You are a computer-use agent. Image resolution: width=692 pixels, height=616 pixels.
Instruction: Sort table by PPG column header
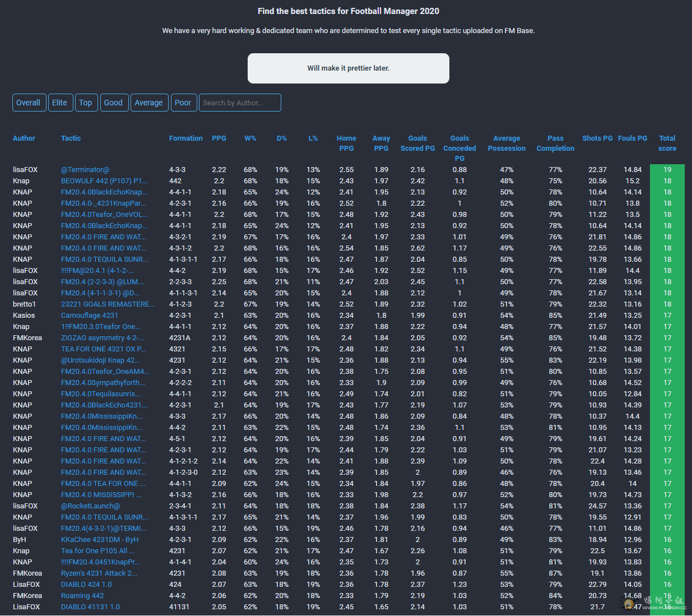(x=219, y=138)
